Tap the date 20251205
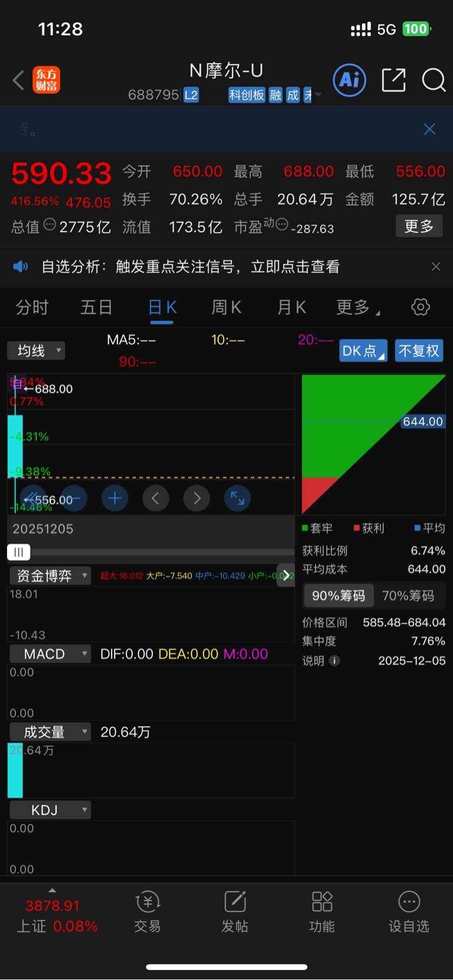This screenshot has width=453, height=980. (43, 529)
